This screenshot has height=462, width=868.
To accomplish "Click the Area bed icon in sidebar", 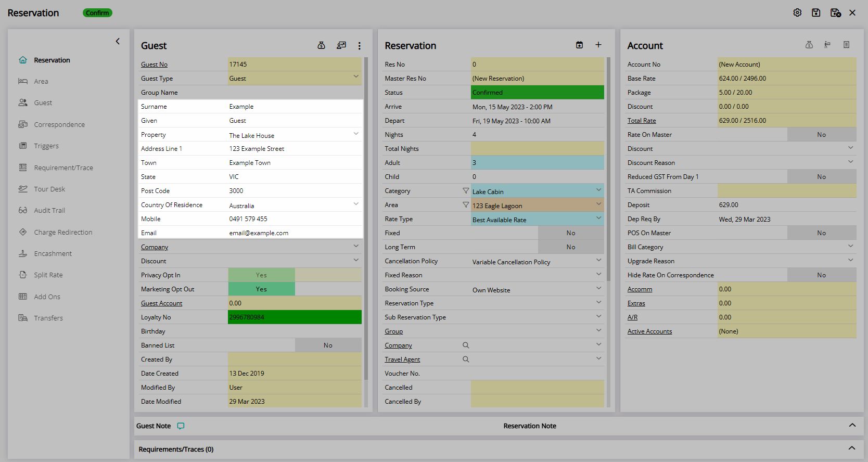I will pyautogui.click(x=23, y=81).
